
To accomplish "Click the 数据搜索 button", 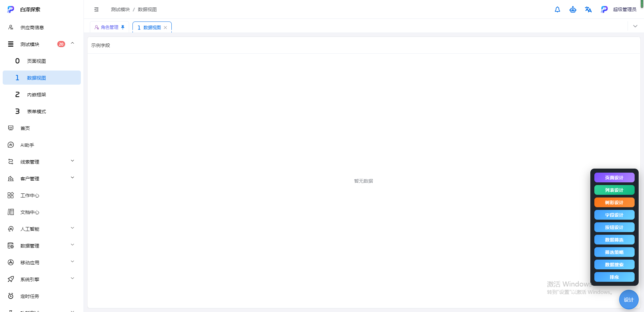I will [614, 265].
